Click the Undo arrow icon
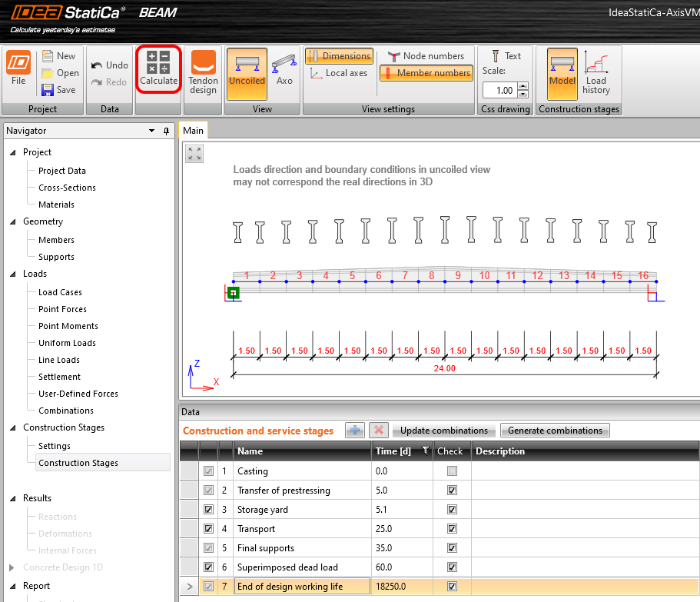Image resolution: width=700 pixels, height=602 pixels. point(98,65)
